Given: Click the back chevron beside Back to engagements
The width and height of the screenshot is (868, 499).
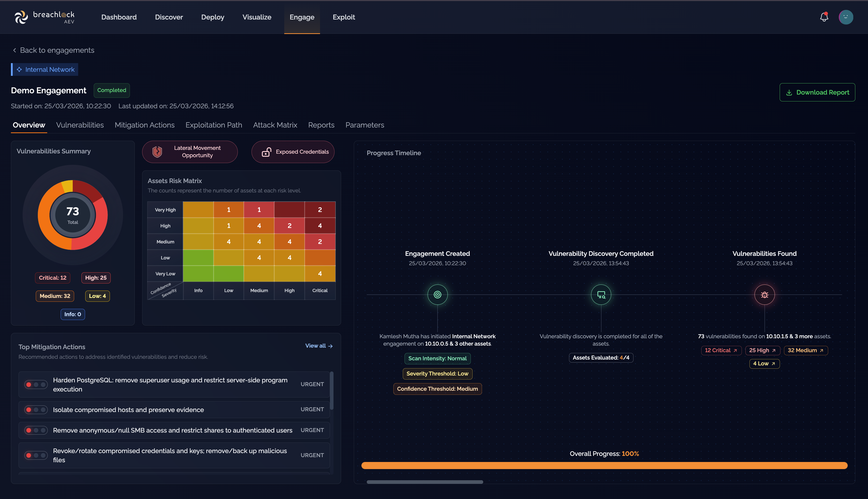Looking at the screenshot, I should pos(14,50).
